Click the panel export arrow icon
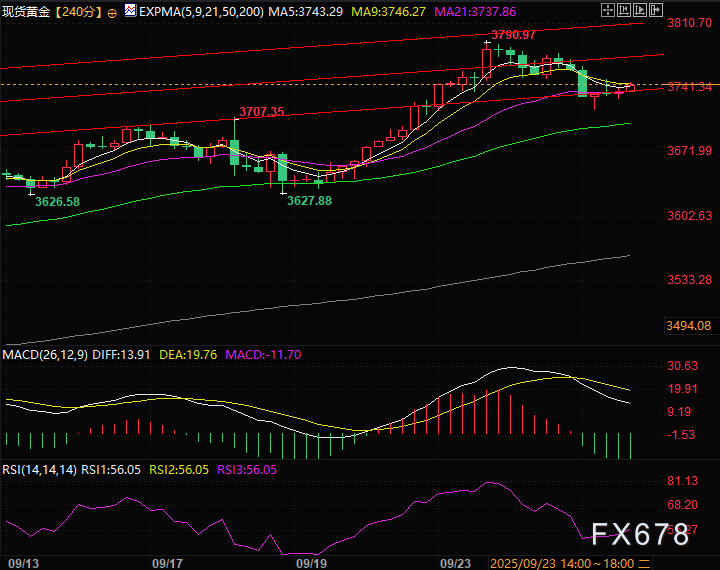The width and height of the screenshot is (720, 570). tap(656, 10)
